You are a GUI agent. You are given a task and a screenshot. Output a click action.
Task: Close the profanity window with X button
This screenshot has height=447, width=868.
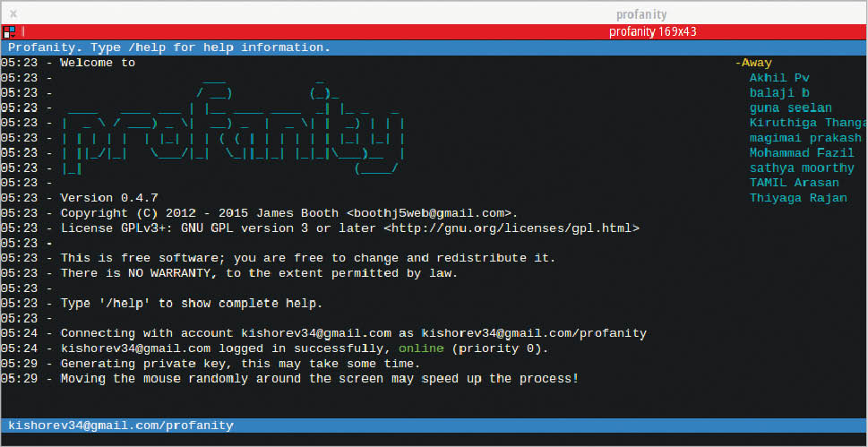coord(13,13)
